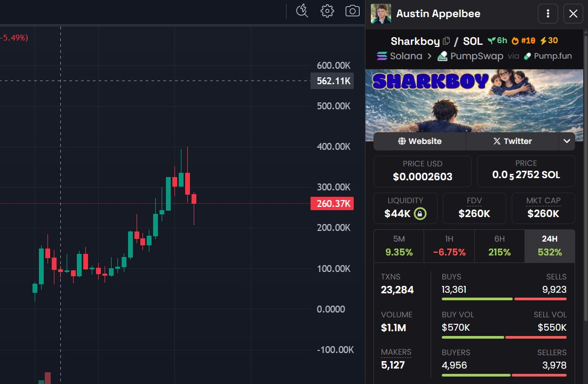Click the #10 trending flame badge
The image size is (588, 384).
pos(523,41)
